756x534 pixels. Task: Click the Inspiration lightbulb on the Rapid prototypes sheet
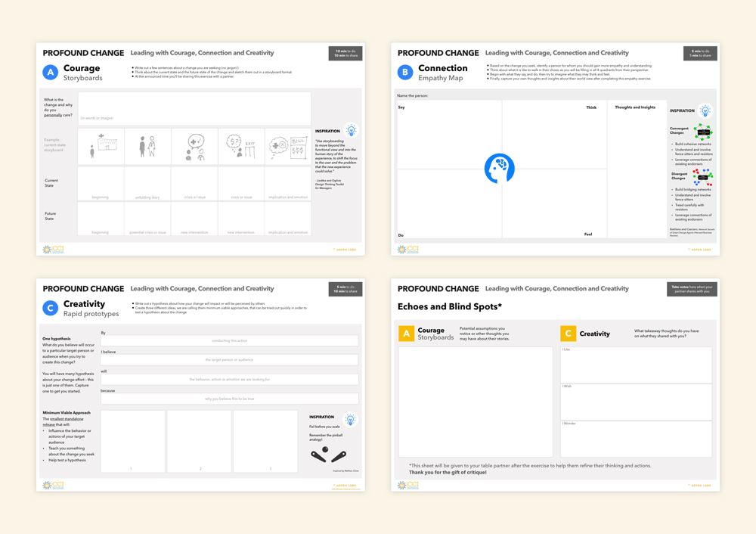pyautogui.click(x=350, y=419)
